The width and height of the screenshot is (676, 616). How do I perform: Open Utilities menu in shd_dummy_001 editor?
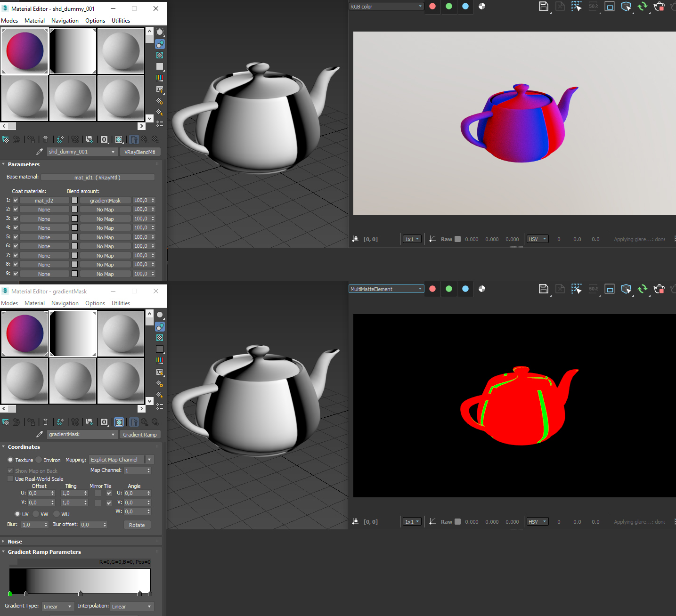point(121,21)
